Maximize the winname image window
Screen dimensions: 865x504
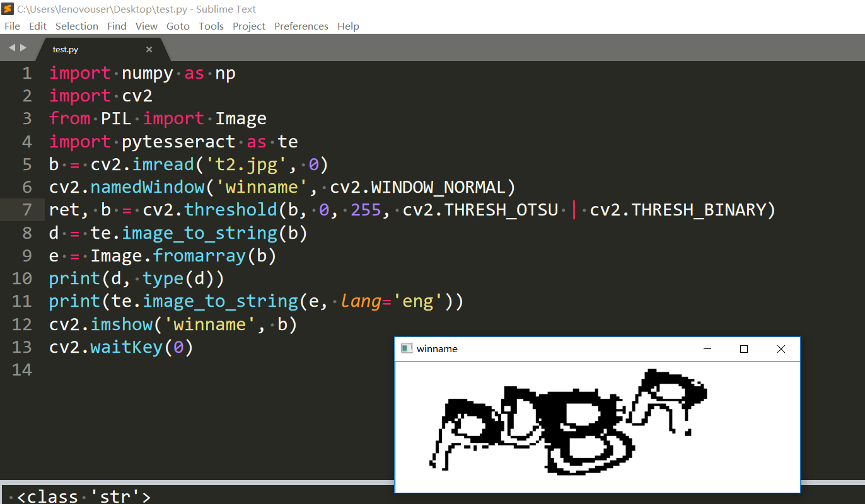point(744,348)
